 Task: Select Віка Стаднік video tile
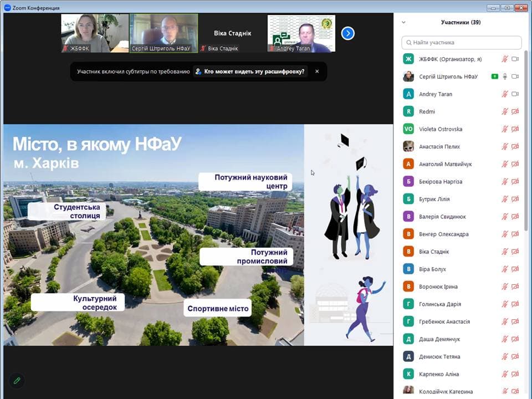tap(233, 33)
